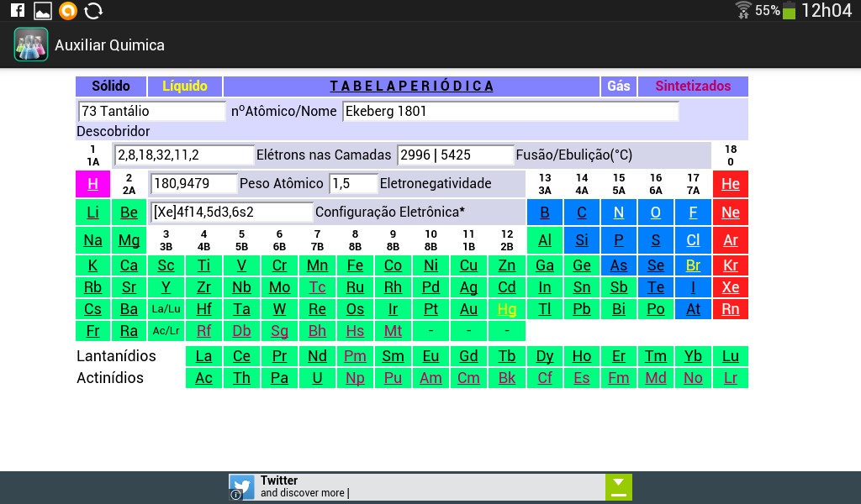Screen dimensions: 861x504
Task: Select Helium (He) in the periodic table
Action: pyautogui.click(x=730, y=183)
